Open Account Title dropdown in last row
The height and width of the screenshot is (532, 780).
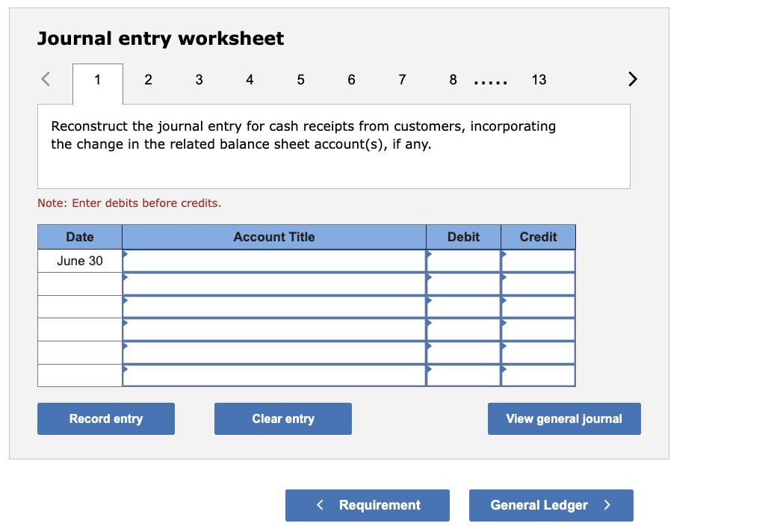coord(274,375)
